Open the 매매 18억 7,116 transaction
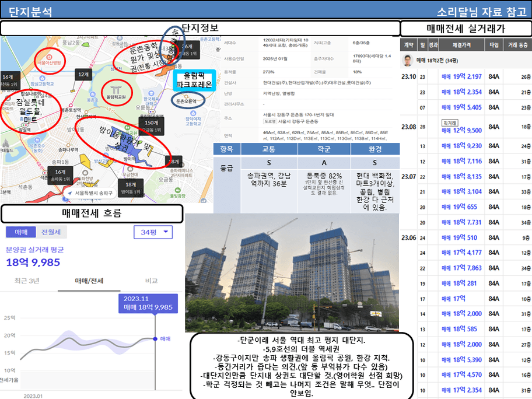532x399 pixels. click(461, 161)
